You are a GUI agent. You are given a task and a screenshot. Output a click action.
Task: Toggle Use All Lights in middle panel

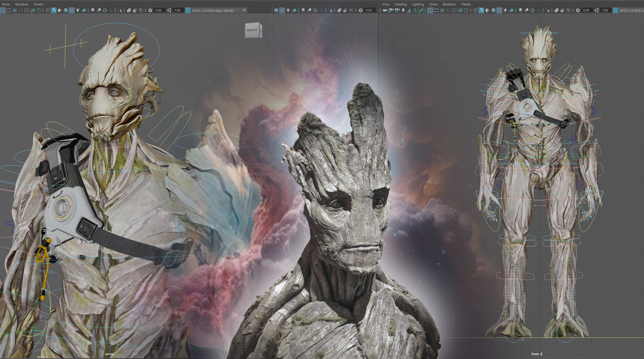288,10
